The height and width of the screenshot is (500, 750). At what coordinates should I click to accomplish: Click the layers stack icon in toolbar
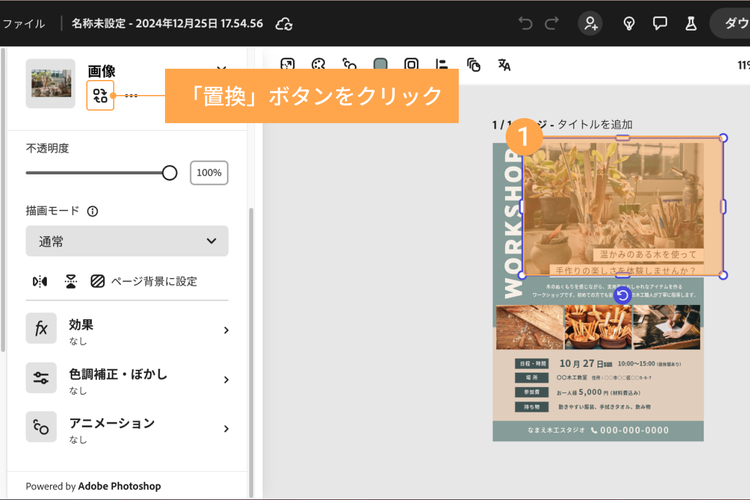pyautogui.click(x=473, y=65)
